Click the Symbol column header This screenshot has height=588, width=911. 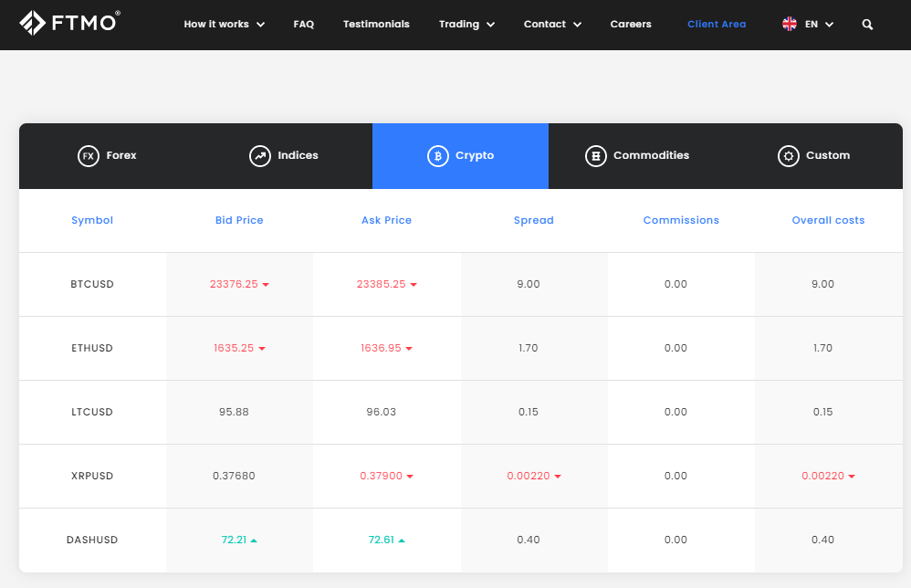[x=92, y=220]
